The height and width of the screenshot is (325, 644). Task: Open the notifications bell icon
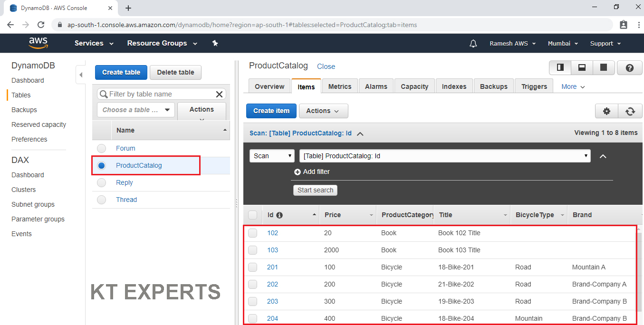[x=473, y=43]
